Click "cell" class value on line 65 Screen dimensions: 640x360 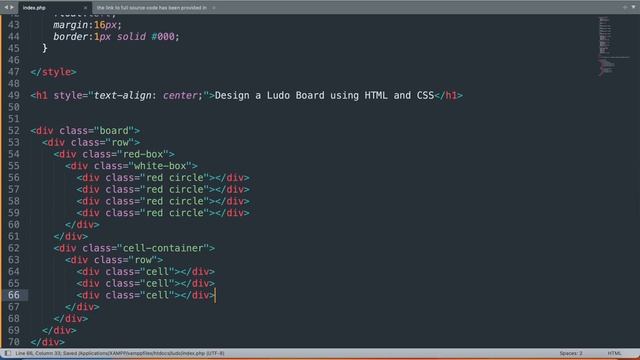(x=157, y=284)
